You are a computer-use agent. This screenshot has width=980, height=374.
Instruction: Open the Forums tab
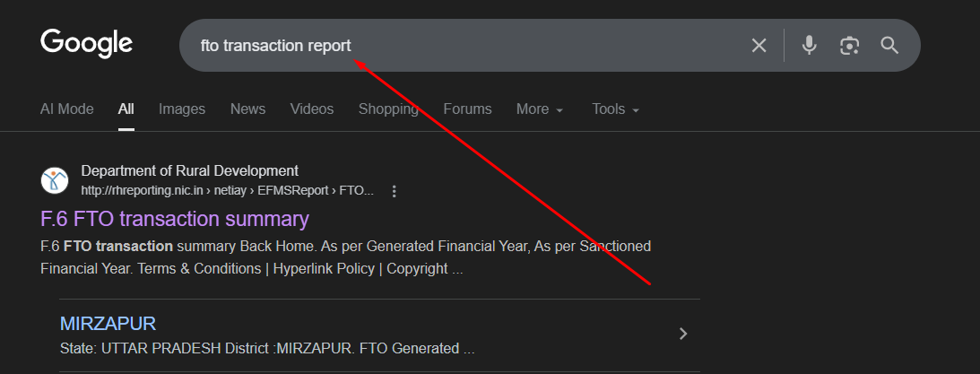[467, 109]
